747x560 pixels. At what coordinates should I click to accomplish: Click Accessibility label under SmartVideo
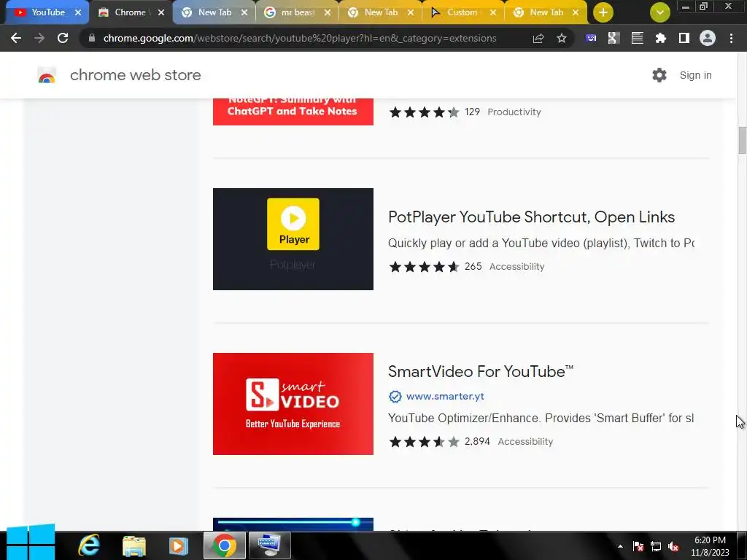(x=525, y=442)
